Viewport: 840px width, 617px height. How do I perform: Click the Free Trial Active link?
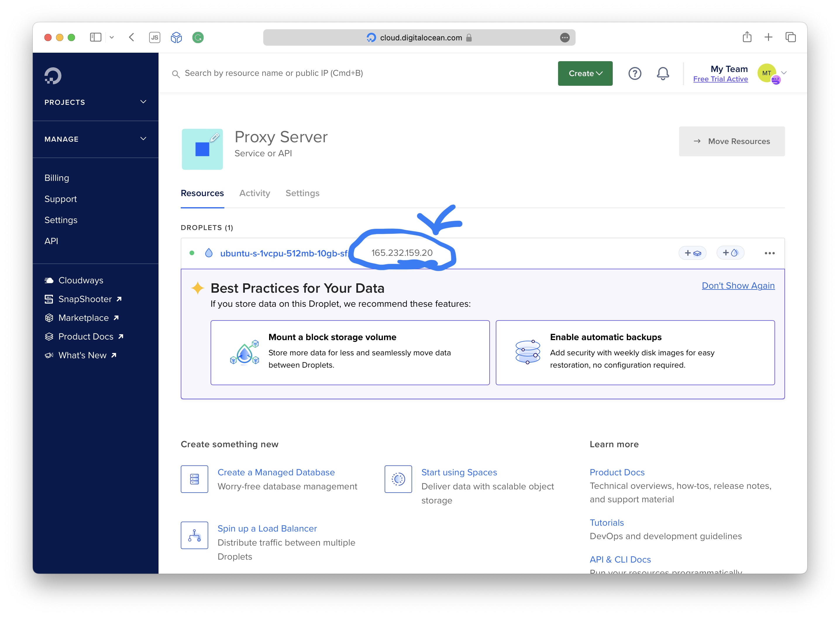point(720,79)
